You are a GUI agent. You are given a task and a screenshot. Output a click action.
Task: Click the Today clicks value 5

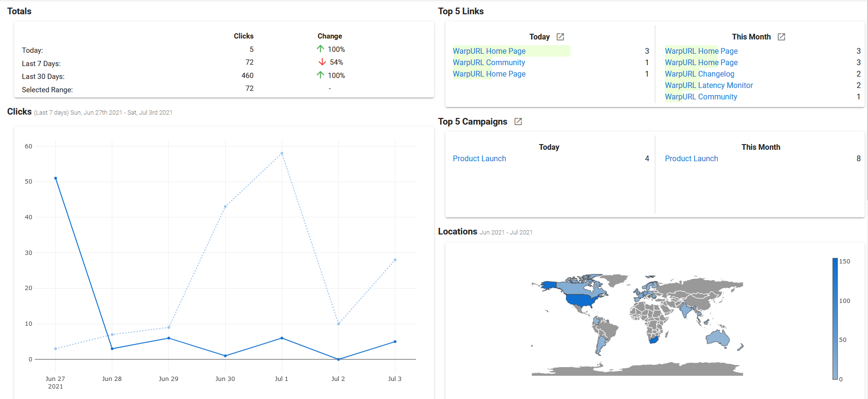tap(252, 49)
